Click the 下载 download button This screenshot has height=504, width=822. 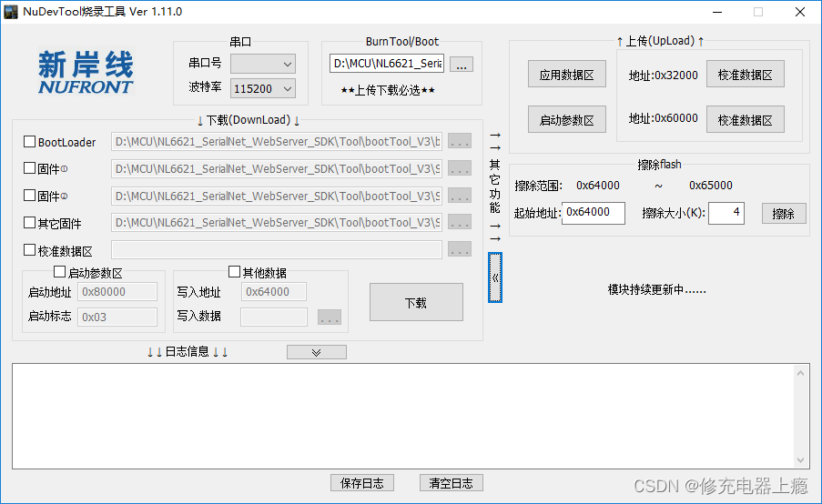pyautogui.click(x=416, y=302)
